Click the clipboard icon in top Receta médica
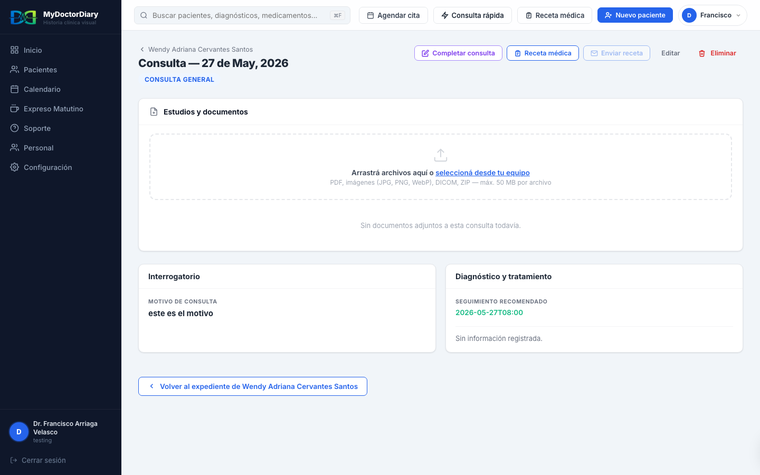Viewport: 760px width, 475px height. tap(529, 16)
